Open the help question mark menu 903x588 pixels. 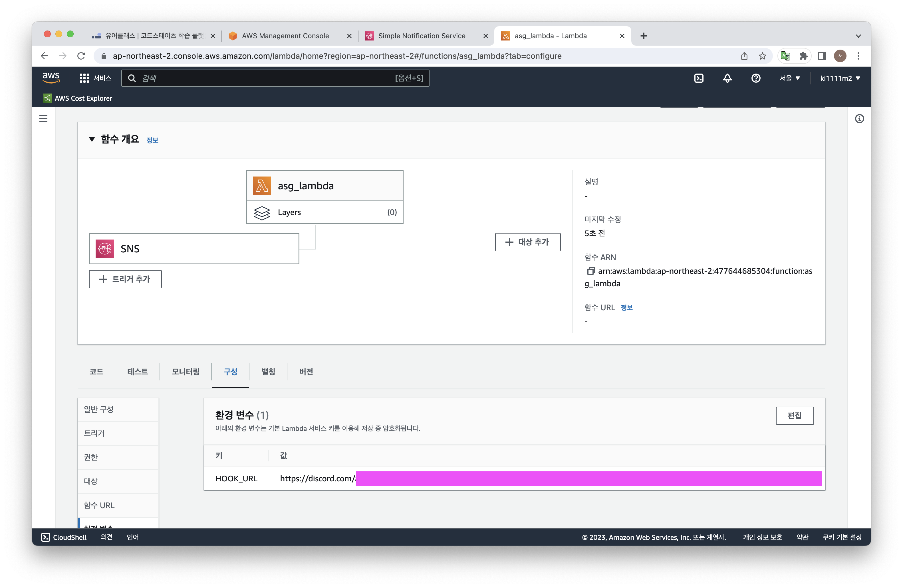755,78
